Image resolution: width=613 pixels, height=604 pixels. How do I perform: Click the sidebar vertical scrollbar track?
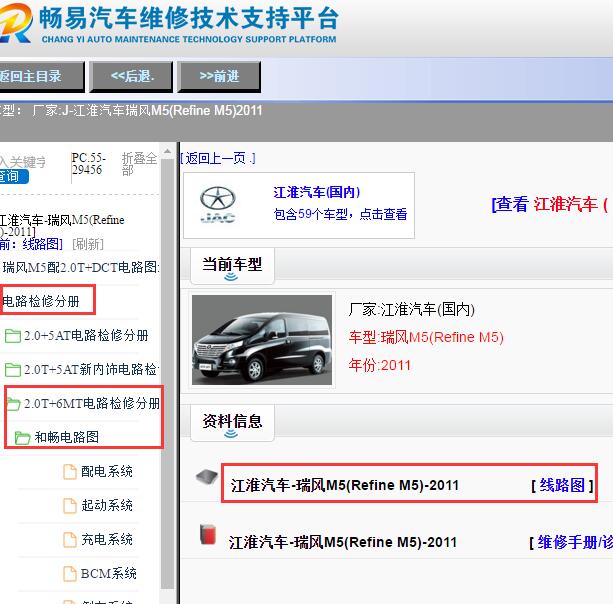pos(167,375)
